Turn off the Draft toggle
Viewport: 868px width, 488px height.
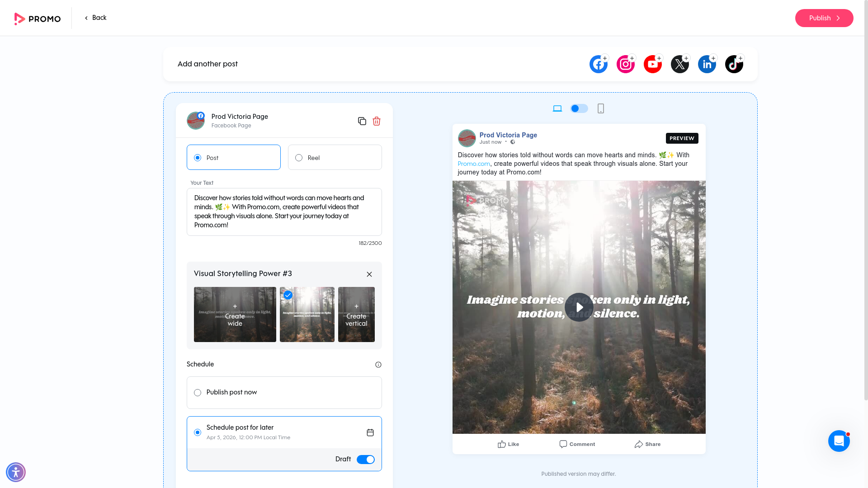(x=365, y=460)
